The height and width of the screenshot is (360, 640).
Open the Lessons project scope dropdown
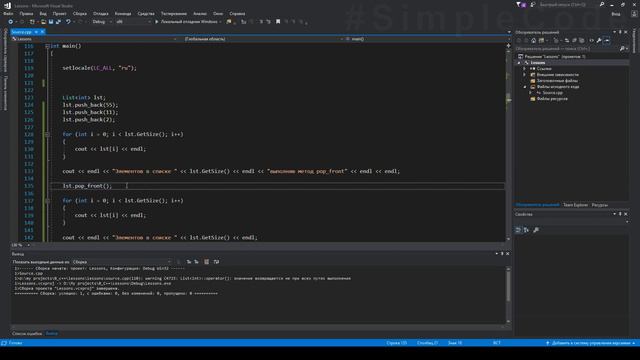pyautogui.click(x=95, y=39)
